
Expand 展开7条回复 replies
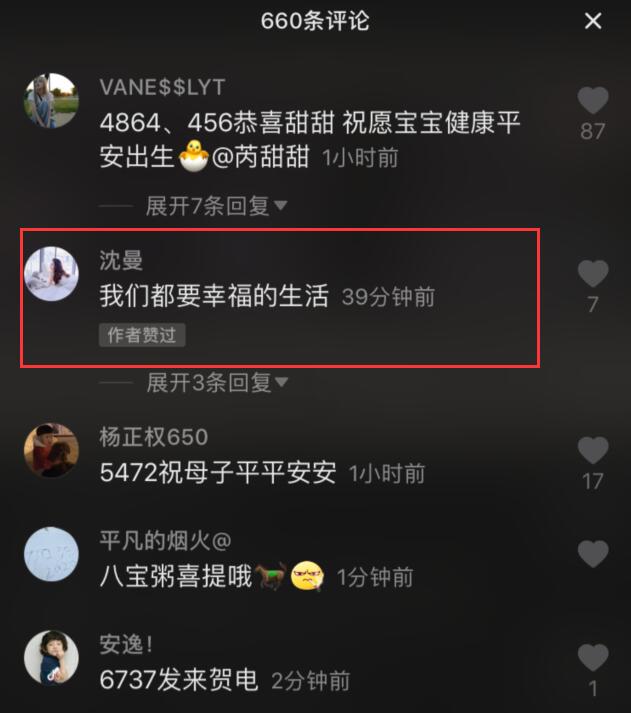216,206
